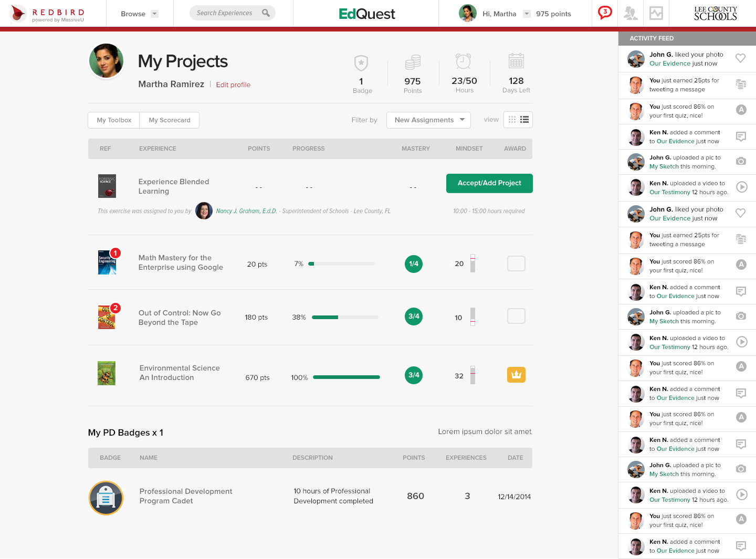
Task: Open Environmental Science An Introduction project
Action: click(180, 373)
